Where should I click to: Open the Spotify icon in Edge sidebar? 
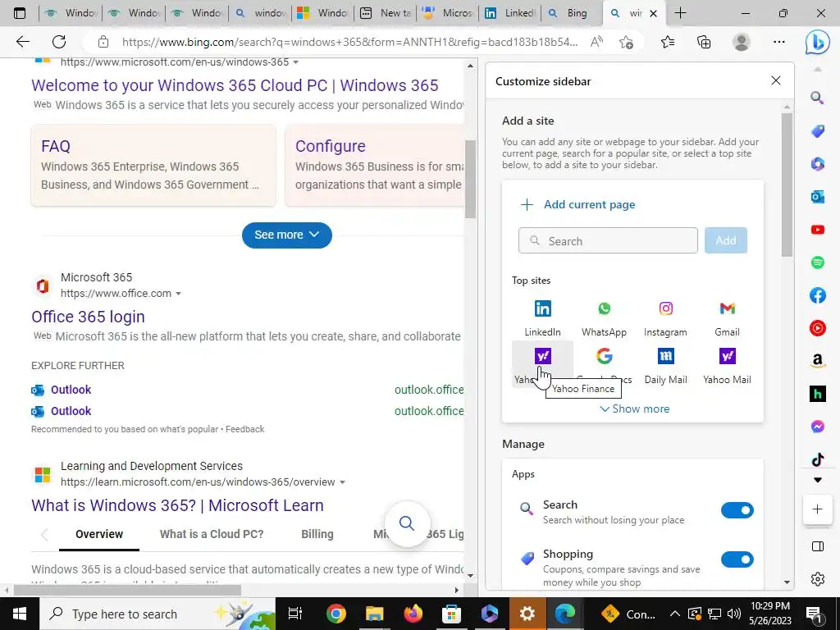pos(817,262)
